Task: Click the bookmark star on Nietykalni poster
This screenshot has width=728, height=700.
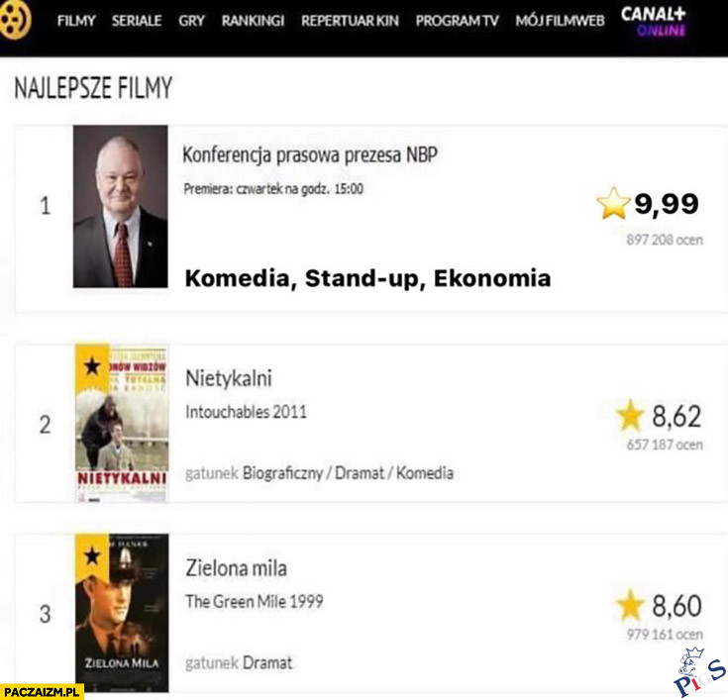Action: (x=92, y=367)
